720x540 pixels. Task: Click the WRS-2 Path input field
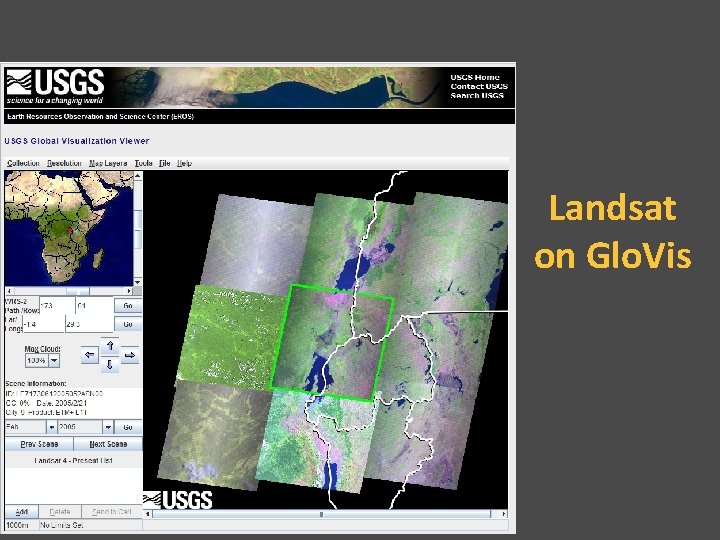tap(57, 306)
